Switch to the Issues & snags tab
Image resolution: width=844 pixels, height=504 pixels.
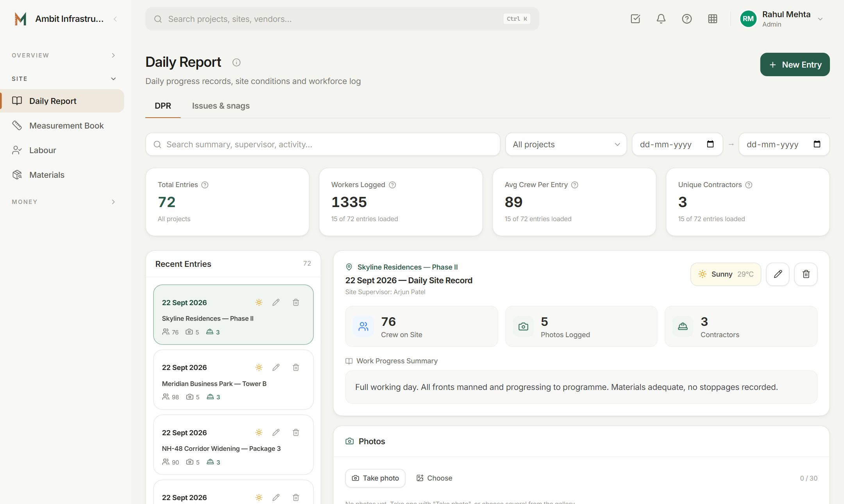221,106
